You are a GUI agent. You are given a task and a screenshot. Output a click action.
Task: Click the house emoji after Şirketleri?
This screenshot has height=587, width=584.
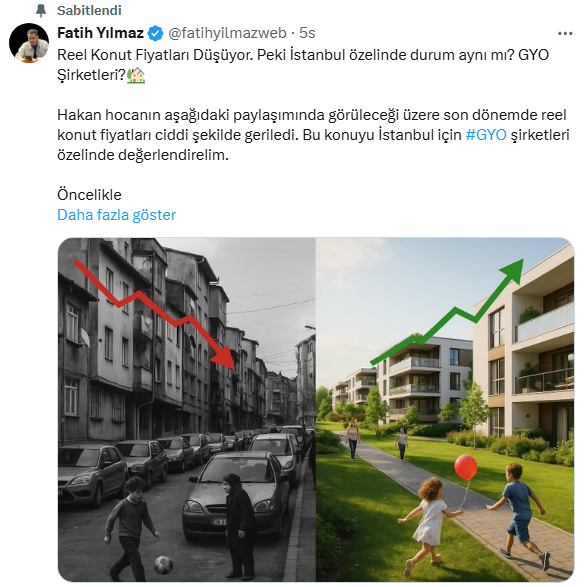(136, 75)
